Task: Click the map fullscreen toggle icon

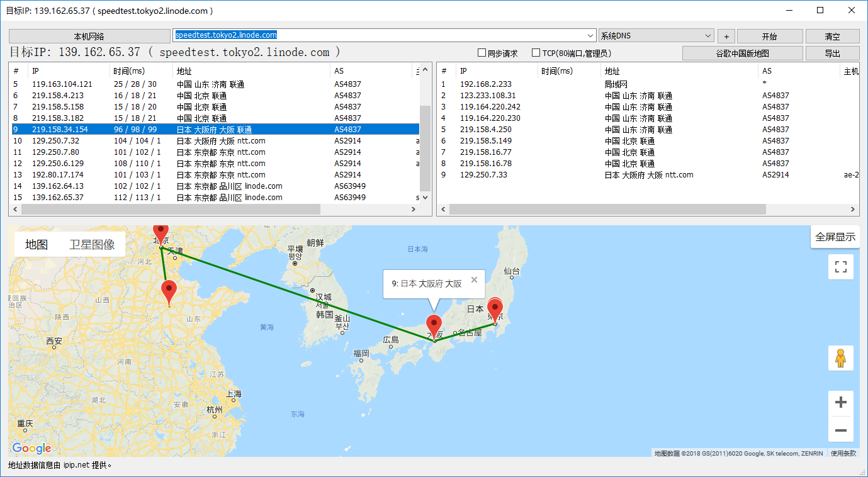Action: click(x=840, y=267)
